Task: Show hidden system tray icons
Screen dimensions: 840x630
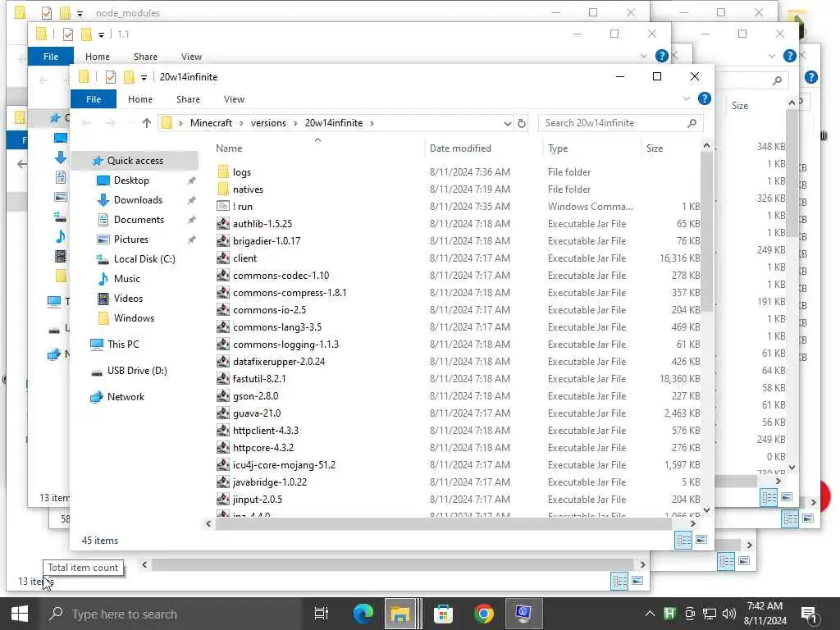Action: click(x=650, y=614)
